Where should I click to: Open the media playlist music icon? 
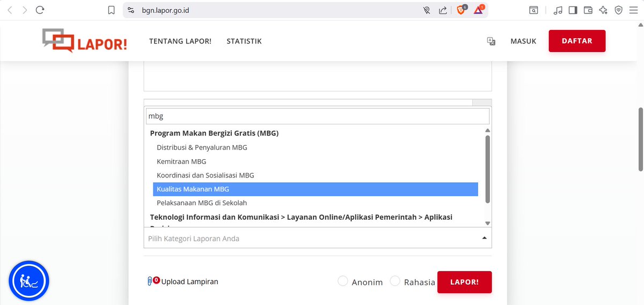[558, 10]
